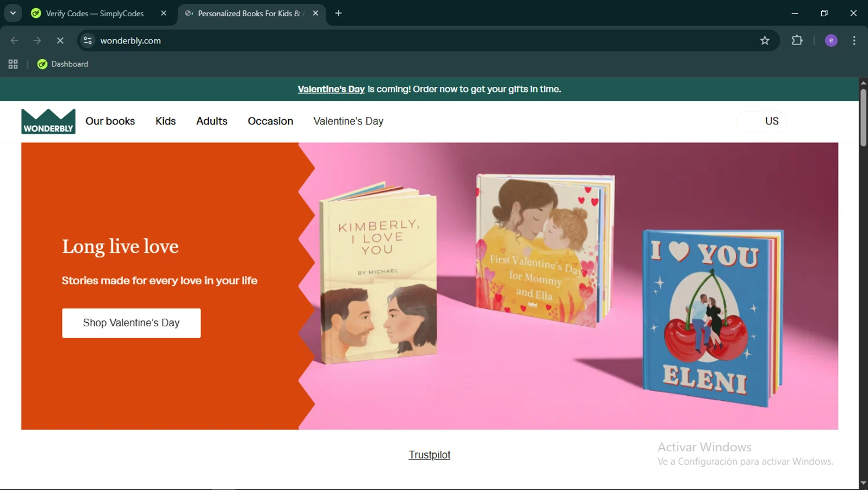Stop loading the page

[x=60, y=40]
